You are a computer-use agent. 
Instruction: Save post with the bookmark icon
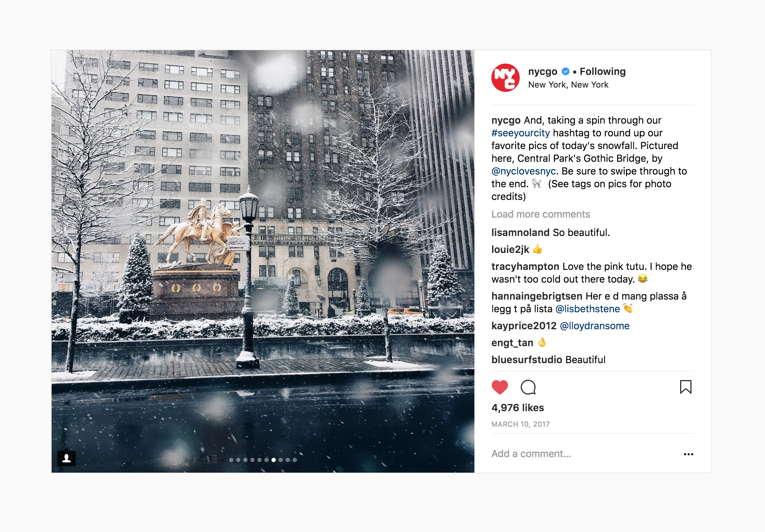(x=685, y=387)
